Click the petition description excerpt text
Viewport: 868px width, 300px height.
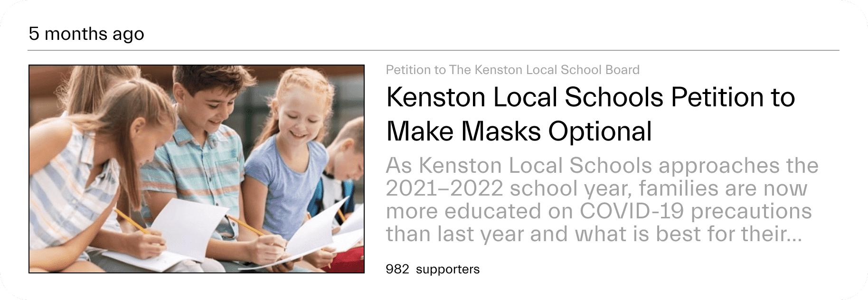click(x=602, y=200)
